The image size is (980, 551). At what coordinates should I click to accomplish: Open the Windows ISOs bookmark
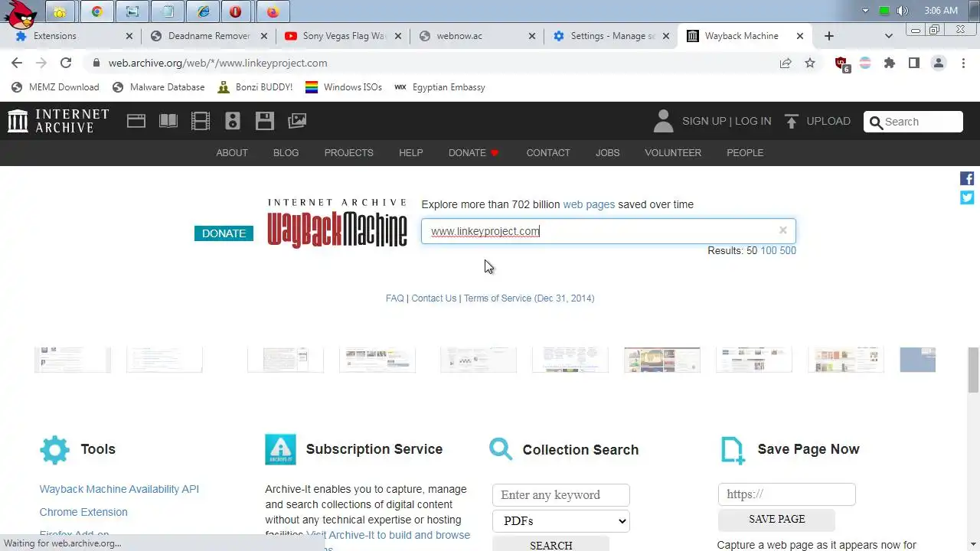344,87
